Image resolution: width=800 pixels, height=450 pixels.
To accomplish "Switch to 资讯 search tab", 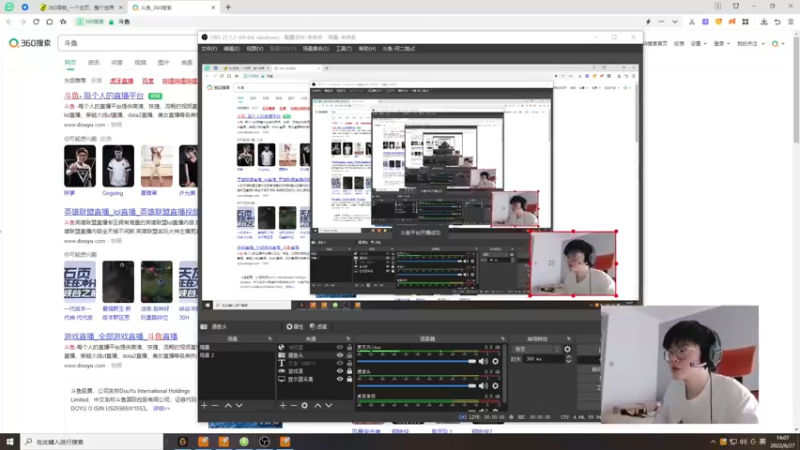I will pyautogui.click(x=94, y=62).
